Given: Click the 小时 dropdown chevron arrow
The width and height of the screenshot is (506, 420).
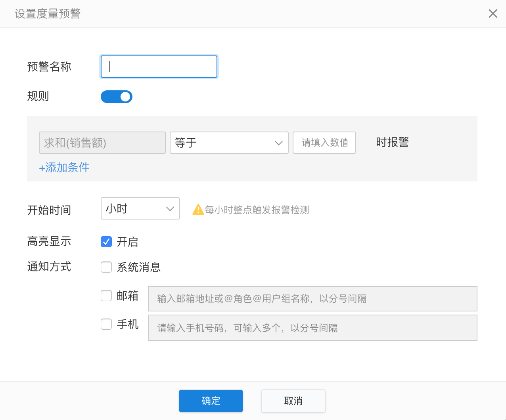Looking at the screenshot, I should tap(170, 209).
